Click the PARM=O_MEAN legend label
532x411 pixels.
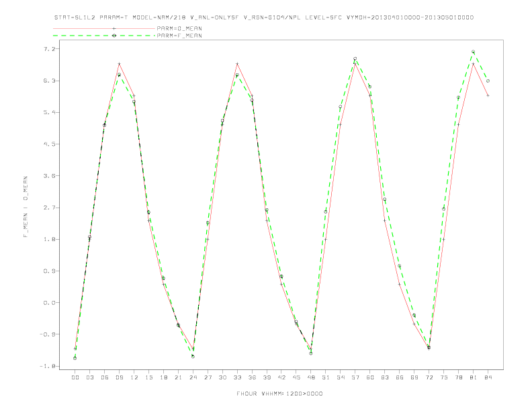point(179,28)
